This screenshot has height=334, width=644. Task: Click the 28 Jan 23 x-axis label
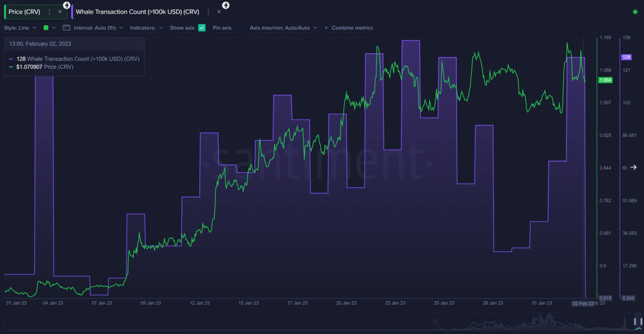pyautogui.click(x=493, y=303)
